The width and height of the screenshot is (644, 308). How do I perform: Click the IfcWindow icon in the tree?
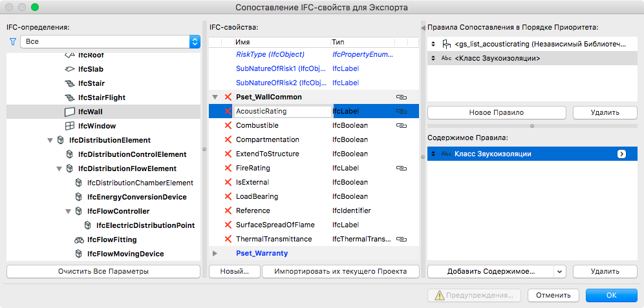click(70, 126)
